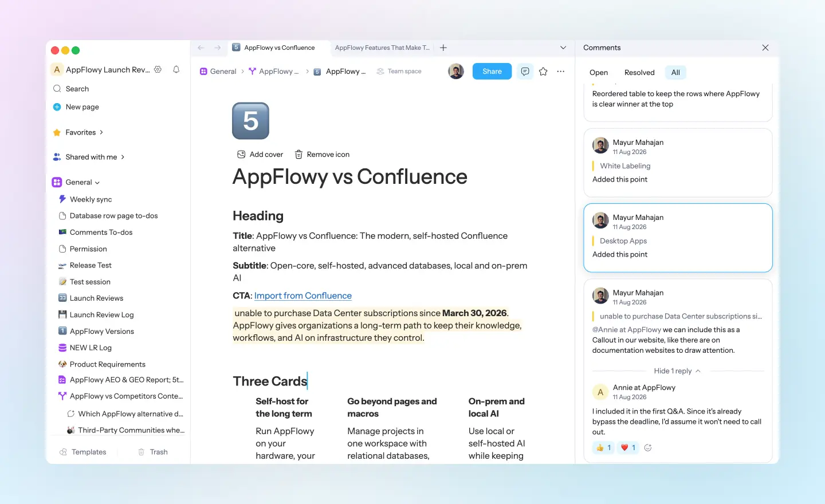
Task: Click the Search magnifier in sidebar
Action: pos(57,89)
